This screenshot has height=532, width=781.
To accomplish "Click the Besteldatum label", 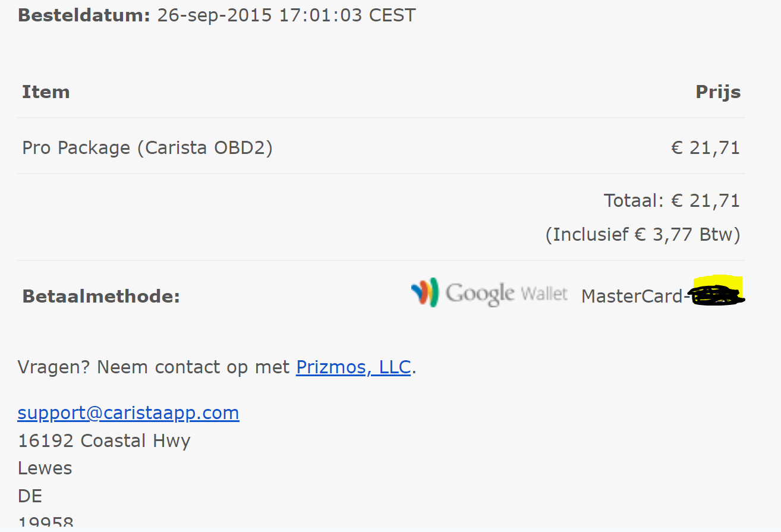I will tap(84, 15).
